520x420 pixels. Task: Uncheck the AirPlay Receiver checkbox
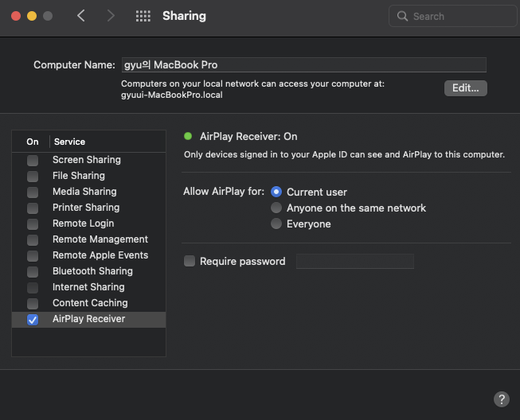33,320
